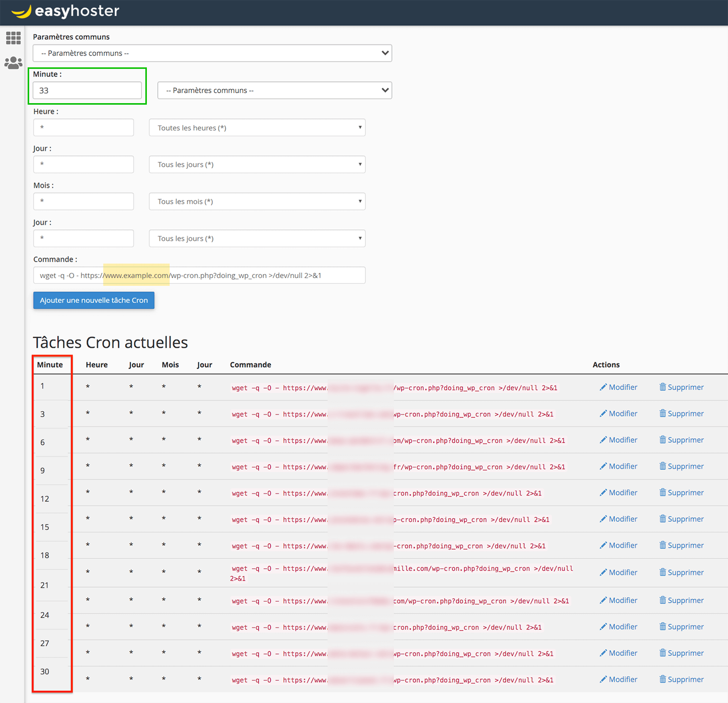Open the users group icon in sidebar
The height and width of the screenshot is (703, 728).
13,63
